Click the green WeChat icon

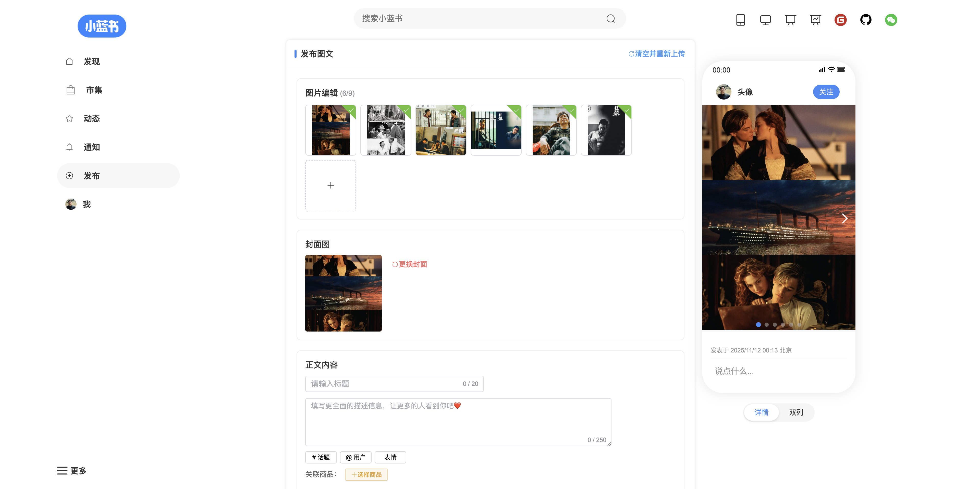pyautogui.click(x=891, y=20)
